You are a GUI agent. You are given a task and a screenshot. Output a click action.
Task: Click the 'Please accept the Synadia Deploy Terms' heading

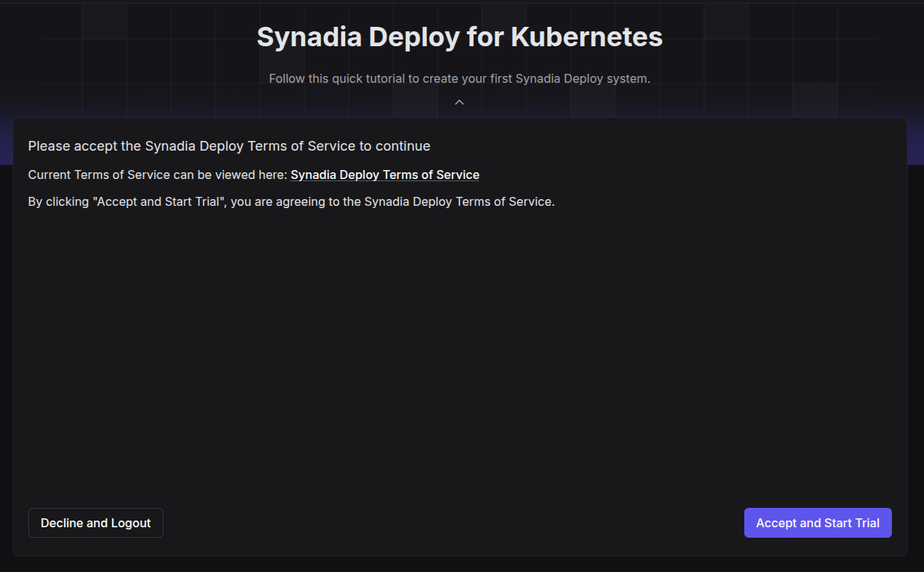(229, 145)
